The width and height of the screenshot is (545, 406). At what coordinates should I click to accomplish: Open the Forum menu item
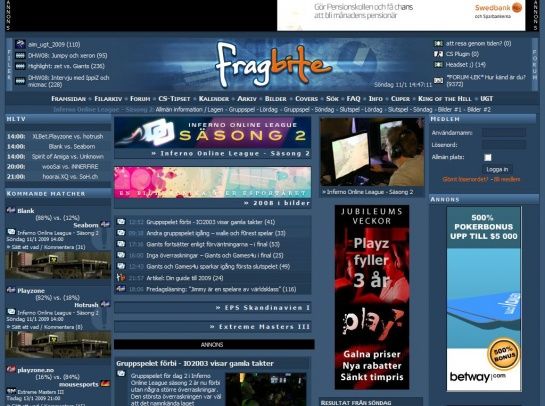coord(140,99)
